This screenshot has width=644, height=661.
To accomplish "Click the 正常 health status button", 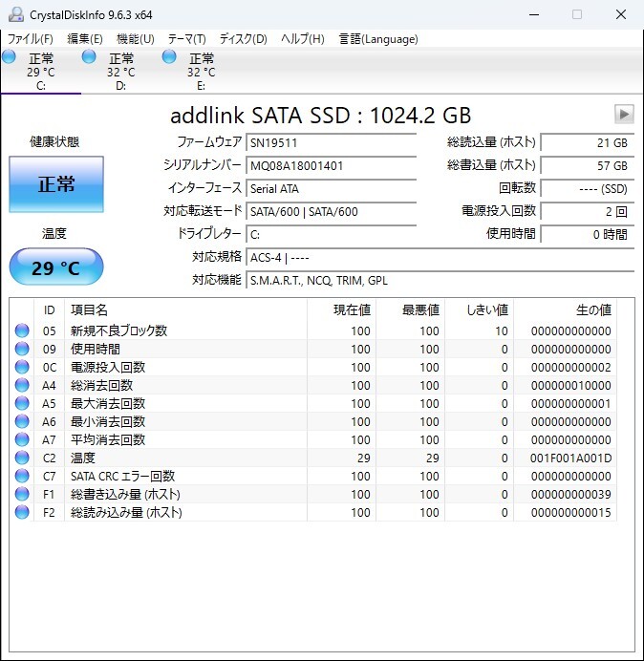I will [56, 184].
